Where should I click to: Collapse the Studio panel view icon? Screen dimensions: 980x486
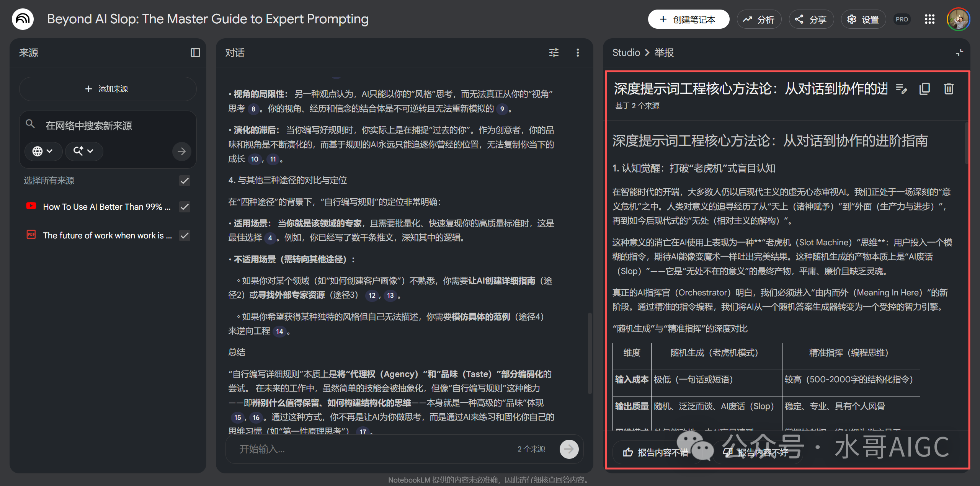coord(959,52)
